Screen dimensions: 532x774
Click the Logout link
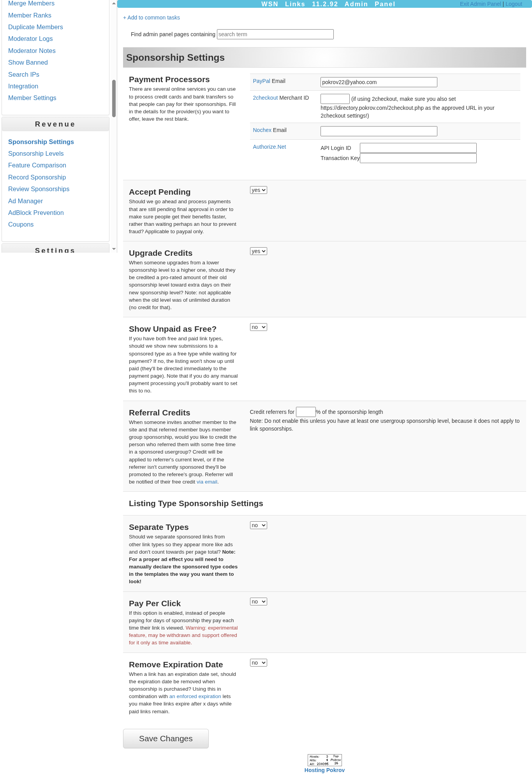[x=514, y=4]
